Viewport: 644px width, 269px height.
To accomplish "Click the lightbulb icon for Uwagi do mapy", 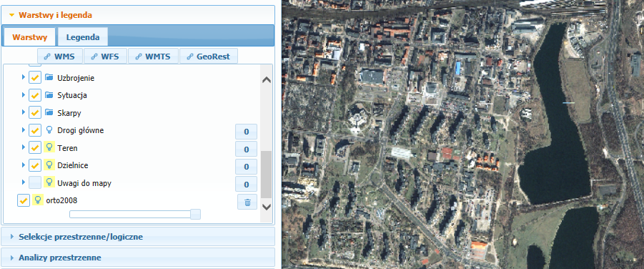I will pyautogui.click(x=49, y=182).
